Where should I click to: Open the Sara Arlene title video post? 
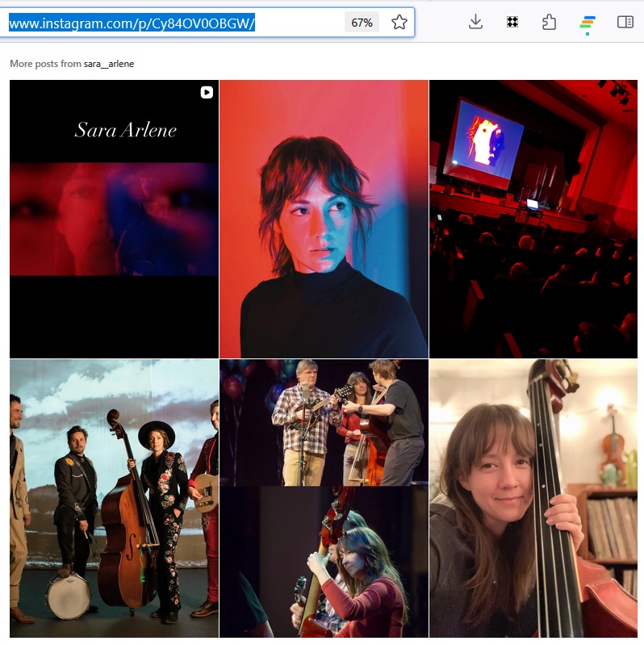(114, 218)
